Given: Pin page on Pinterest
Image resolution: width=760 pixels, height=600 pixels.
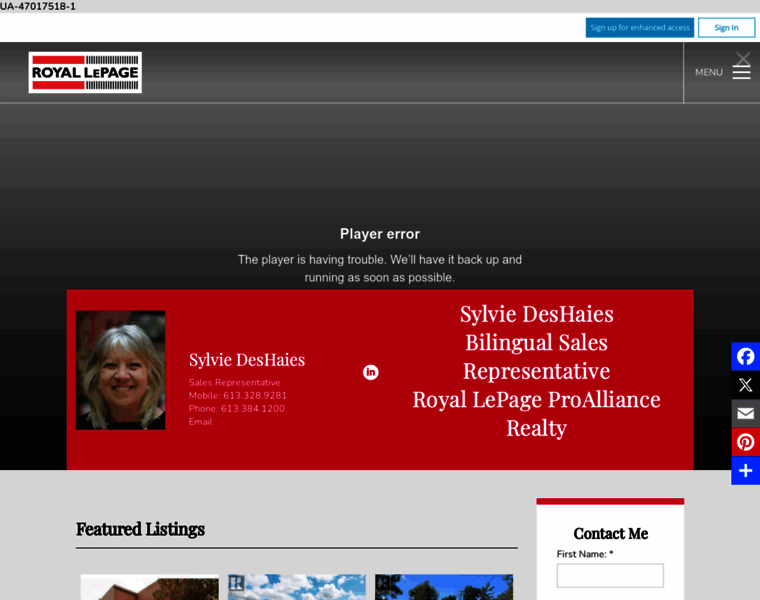Looking at the screenshot, I should [745, 442].
